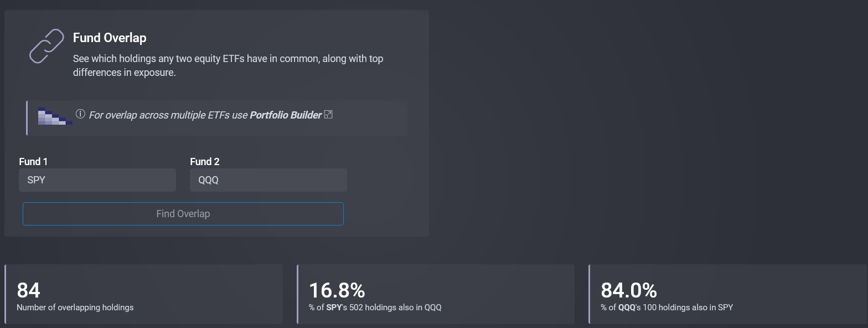This screenshot has height=328, width=868.
Task: Click the Number of overlapping holdings caption
Action: [75, 307]
